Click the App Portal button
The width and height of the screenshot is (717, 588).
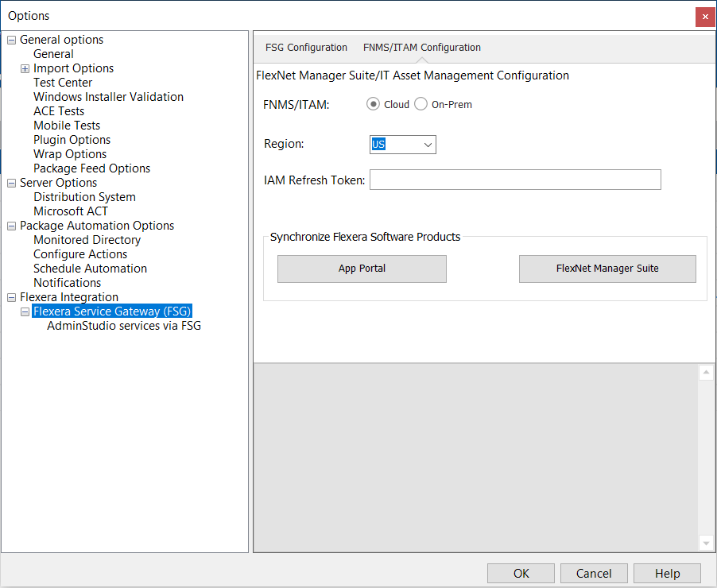[x=362, y=269]
